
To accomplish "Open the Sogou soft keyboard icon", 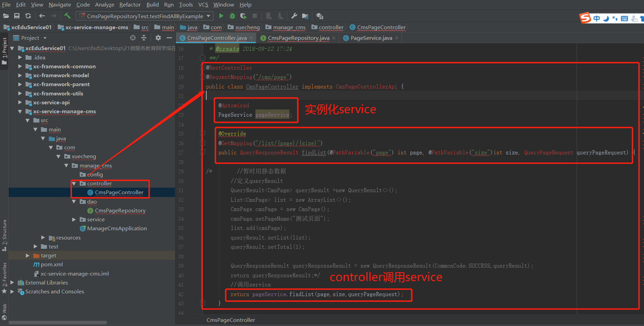I will 624,19.
